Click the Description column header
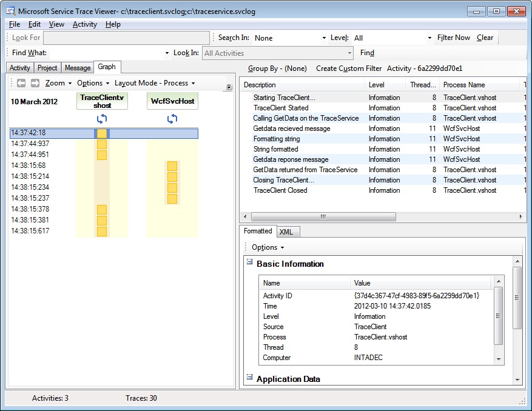 (303, 85)
